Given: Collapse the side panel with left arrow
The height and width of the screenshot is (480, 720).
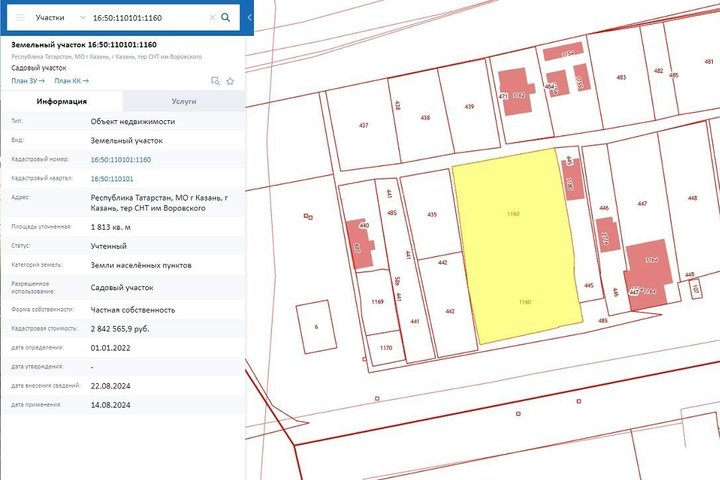Looking at the screenshot, I should coord(249,18).
